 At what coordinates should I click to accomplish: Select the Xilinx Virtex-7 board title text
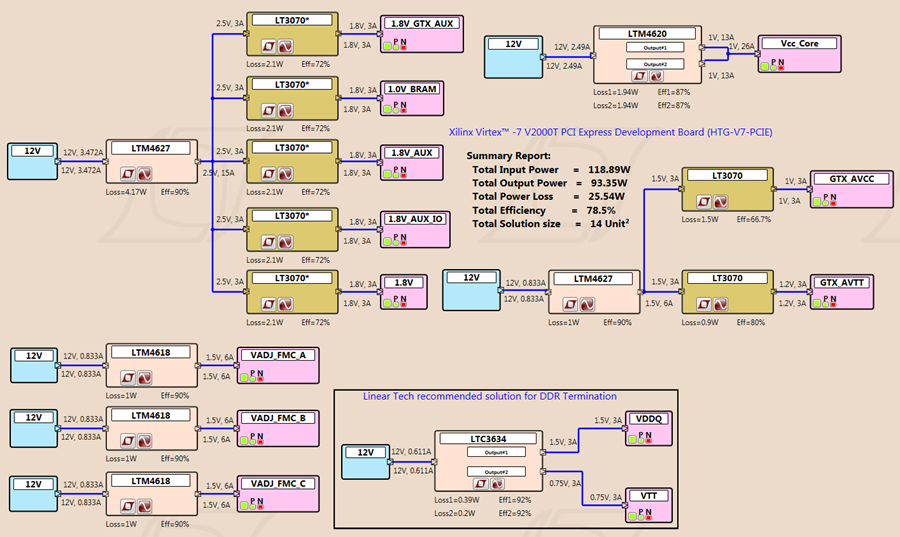tap(610, 132)
